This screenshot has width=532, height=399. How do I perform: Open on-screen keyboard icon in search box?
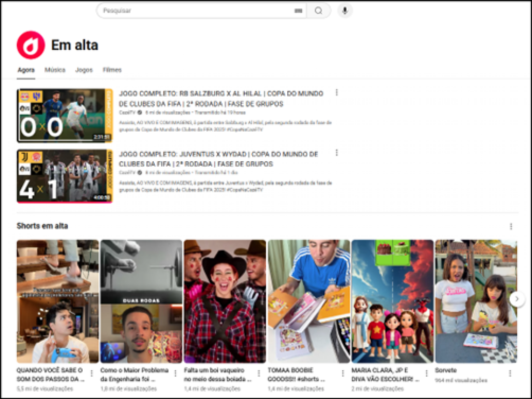click(298, 11)
